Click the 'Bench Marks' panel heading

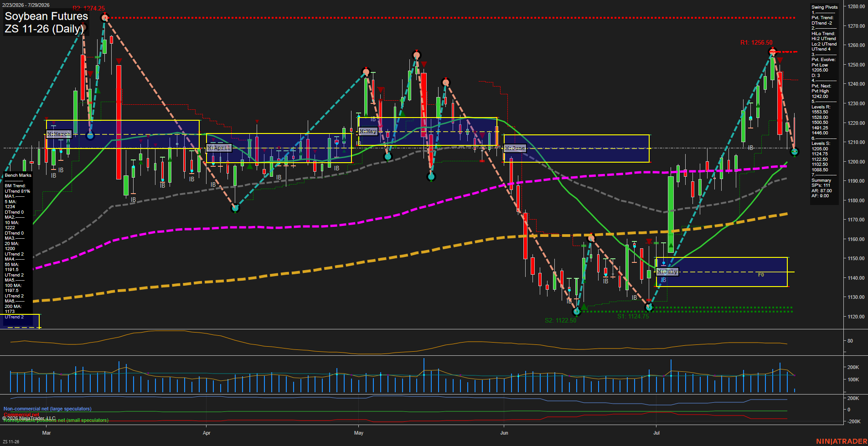(x=18, y=175)
